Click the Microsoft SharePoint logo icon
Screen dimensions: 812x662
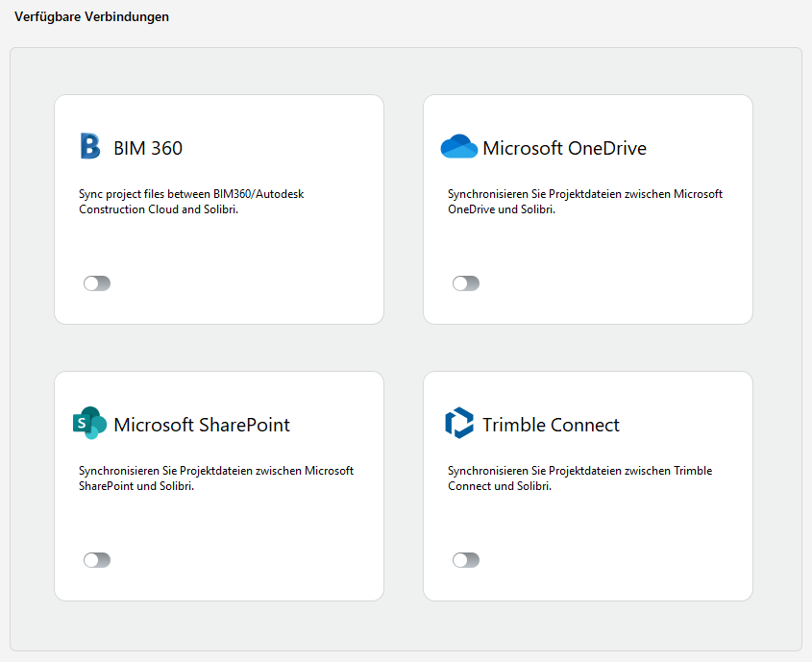pos(89,423)
